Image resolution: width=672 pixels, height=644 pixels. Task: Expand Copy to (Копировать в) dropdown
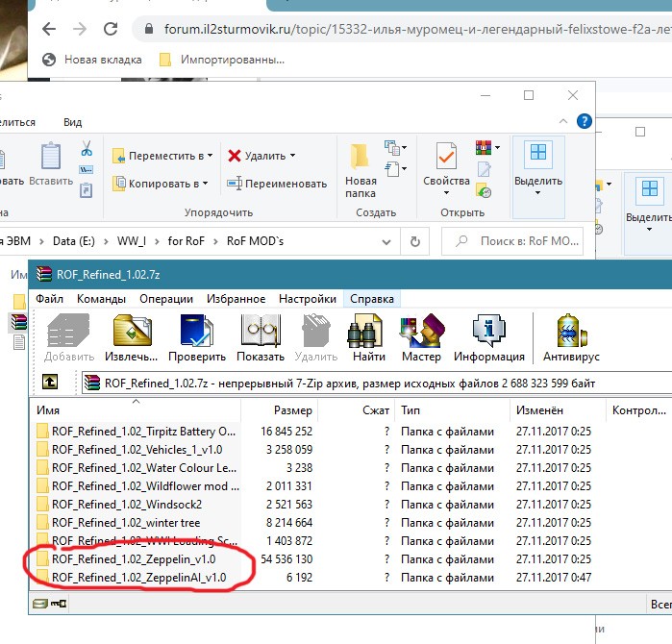(x=206, y=184)
